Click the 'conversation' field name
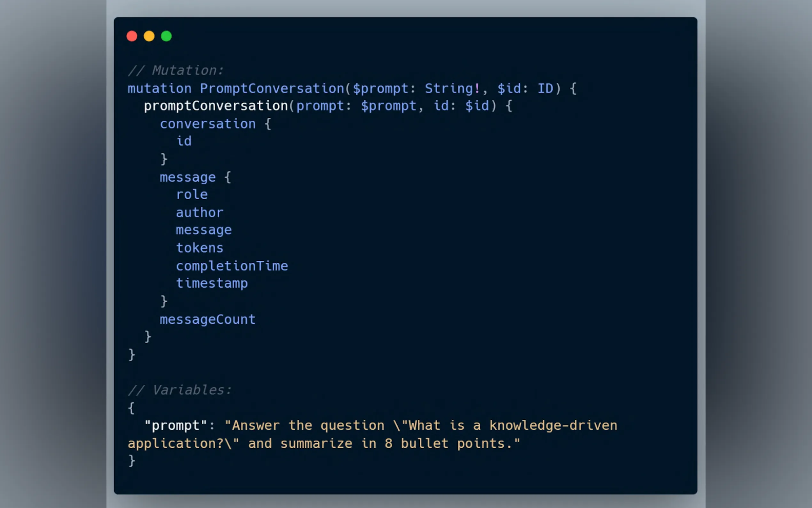 pyautogui.click(x=207, y=124)
